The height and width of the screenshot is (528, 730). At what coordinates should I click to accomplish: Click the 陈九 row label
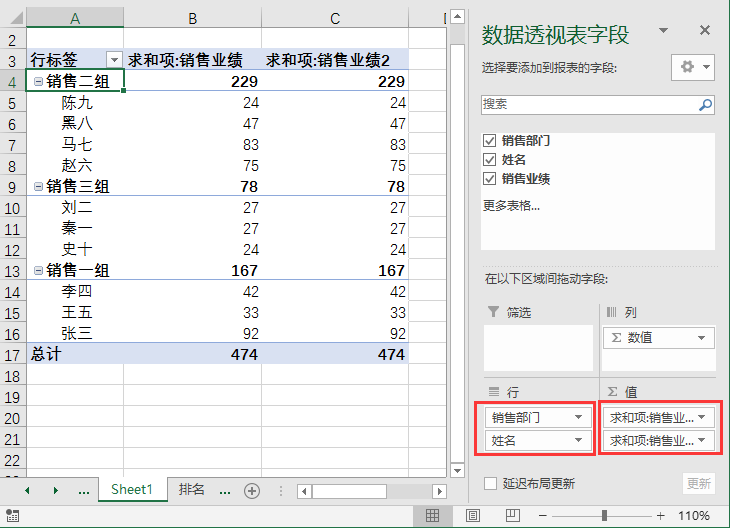[x=77, y=102]
